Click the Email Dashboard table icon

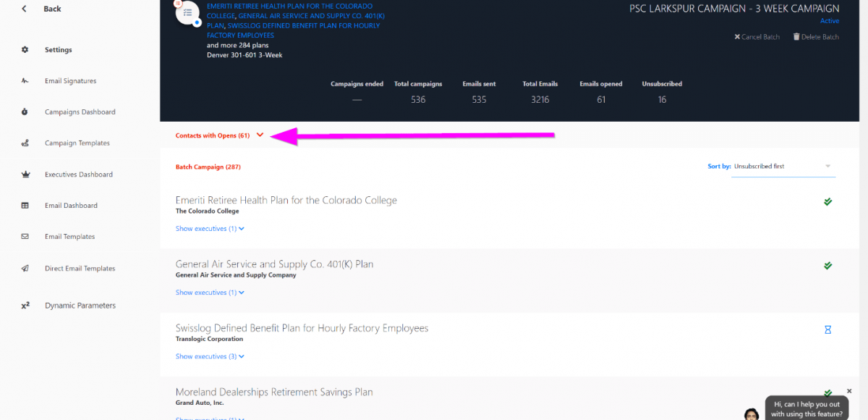coord(25,206)
